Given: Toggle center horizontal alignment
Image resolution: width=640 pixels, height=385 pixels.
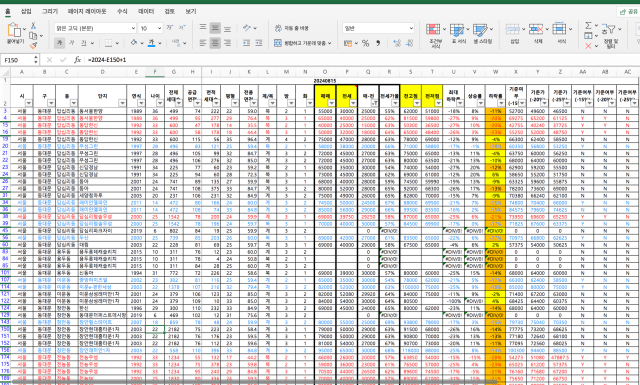Looking at the screenshot, I should click(x=215, y=42).
